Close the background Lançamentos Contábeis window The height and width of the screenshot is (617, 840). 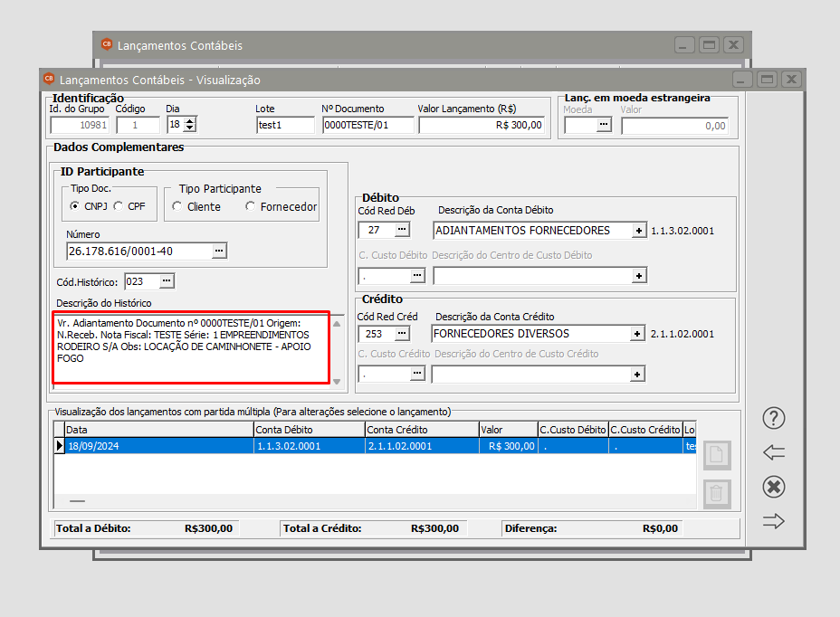click(733, 45)
